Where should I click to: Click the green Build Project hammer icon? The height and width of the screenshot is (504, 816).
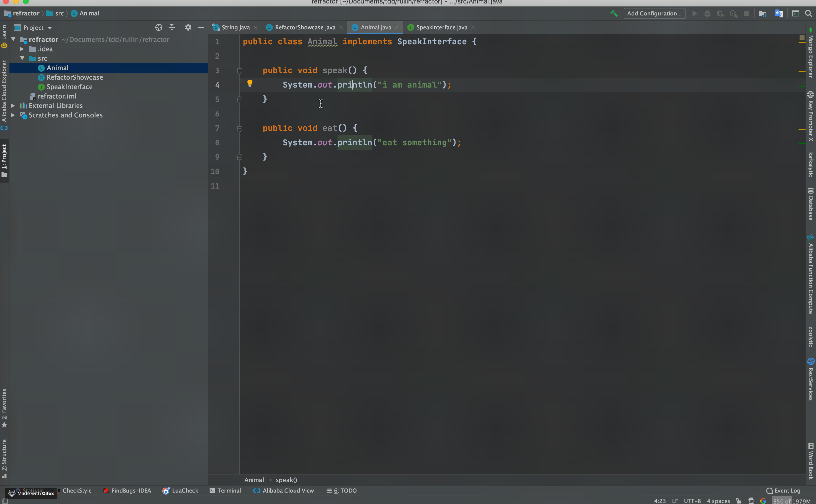pos(614,13)
